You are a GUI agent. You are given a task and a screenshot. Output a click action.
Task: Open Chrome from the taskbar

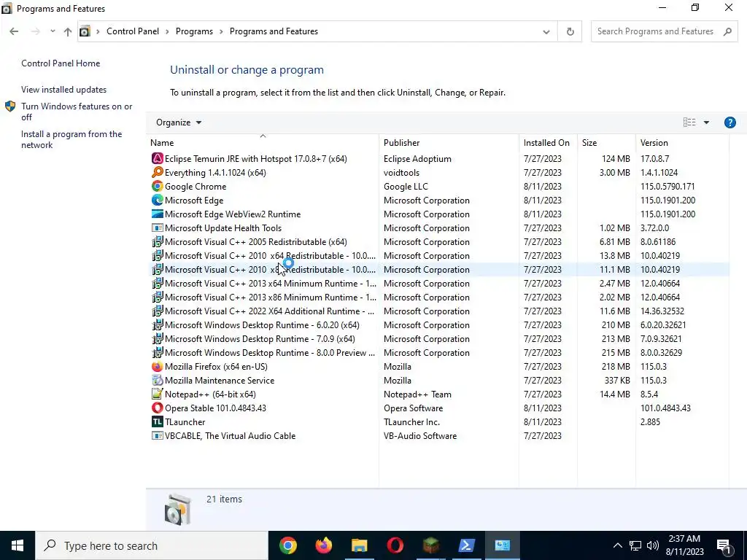[287, 545]
